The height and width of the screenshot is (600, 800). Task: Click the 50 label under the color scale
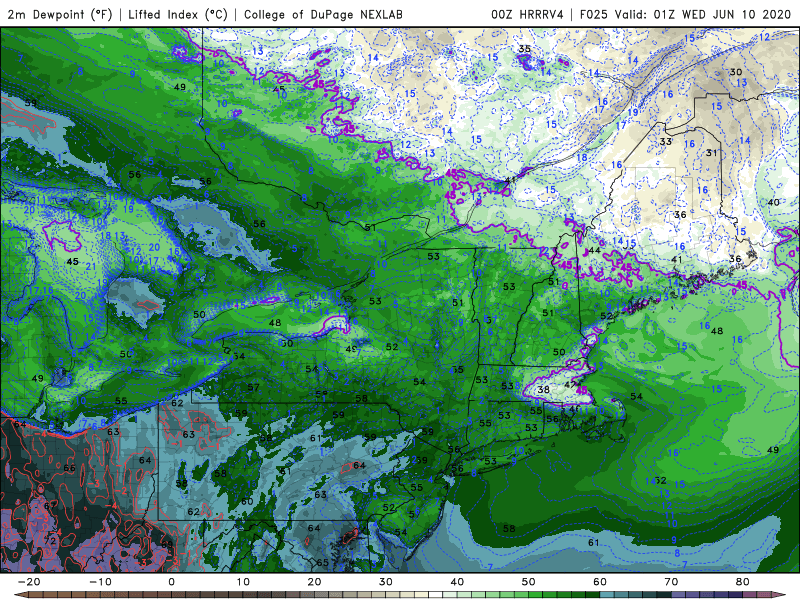[x=529, y=582]
